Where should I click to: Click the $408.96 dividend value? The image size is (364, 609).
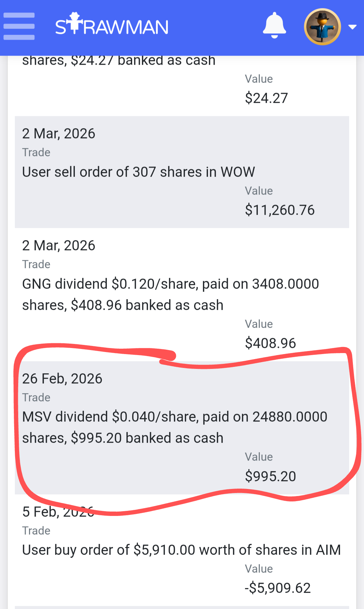click(x=270, y=343)
